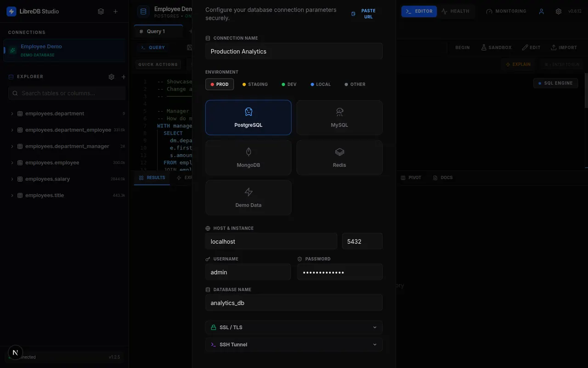Expand the SSH Tunnel section
588x368 pixels.
294,345
